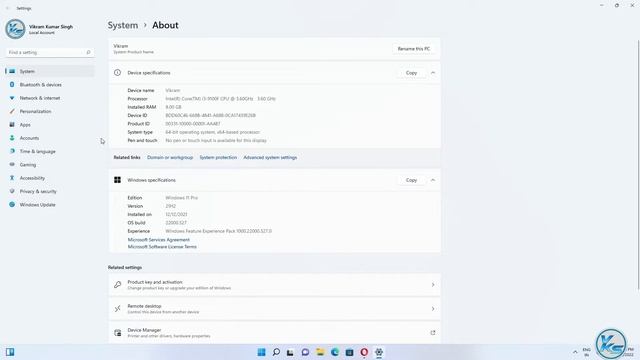Image resolution: width=640 pixels, height=360 pixels.
Task: Open Task View on taskbar
Action: 290,352
